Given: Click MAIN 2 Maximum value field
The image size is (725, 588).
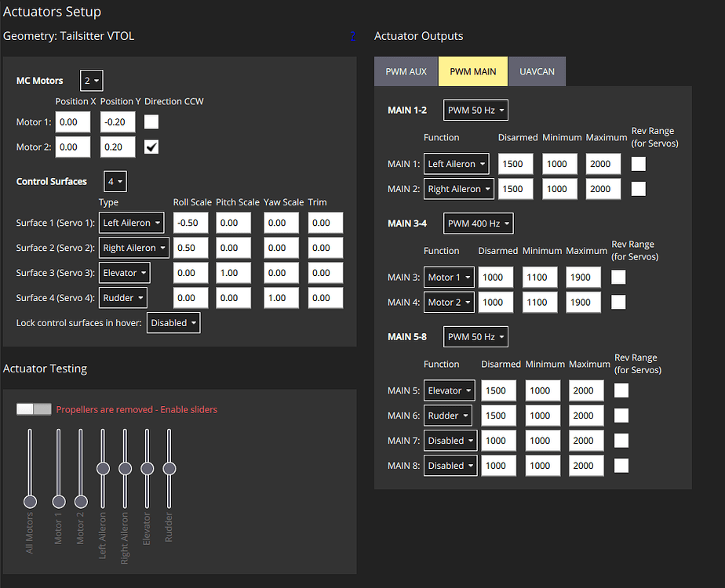Looking at the screenshot, I should 603,188.
